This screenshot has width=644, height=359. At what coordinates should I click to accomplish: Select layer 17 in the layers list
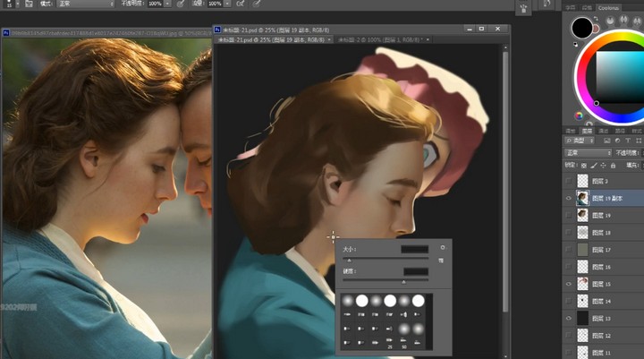(608, 250)
